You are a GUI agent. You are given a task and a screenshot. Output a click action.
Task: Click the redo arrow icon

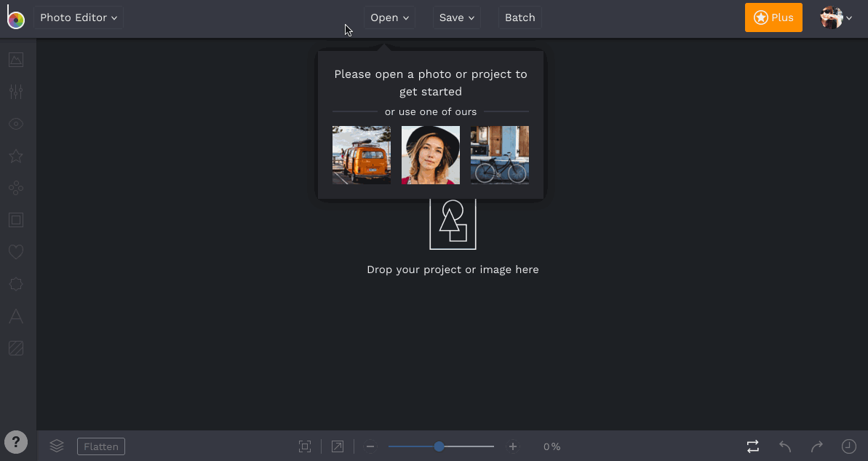point(817,446)
